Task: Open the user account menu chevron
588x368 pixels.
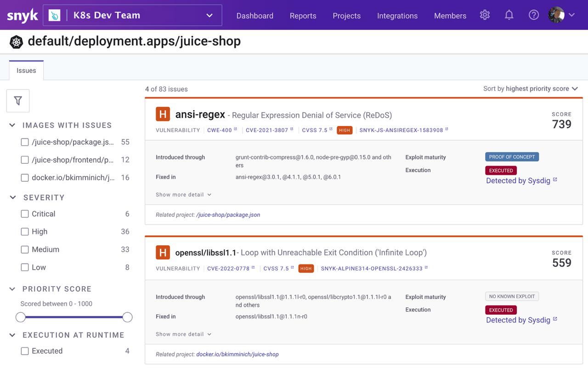Action: pyautogui.click(x=572, y=15)
